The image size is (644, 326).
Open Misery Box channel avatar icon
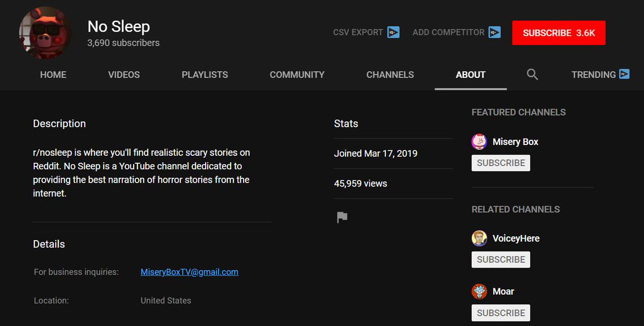tap(479, 142)
